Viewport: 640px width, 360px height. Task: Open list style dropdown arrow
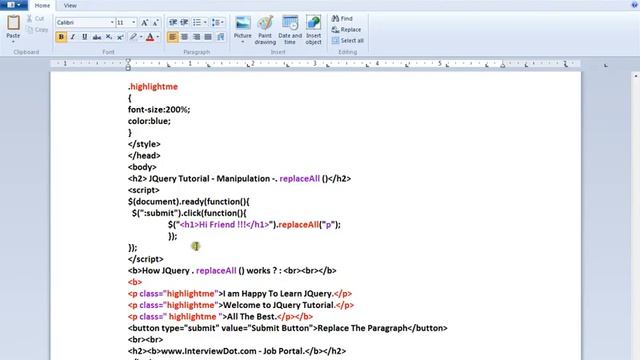click(x=205, y=22)
